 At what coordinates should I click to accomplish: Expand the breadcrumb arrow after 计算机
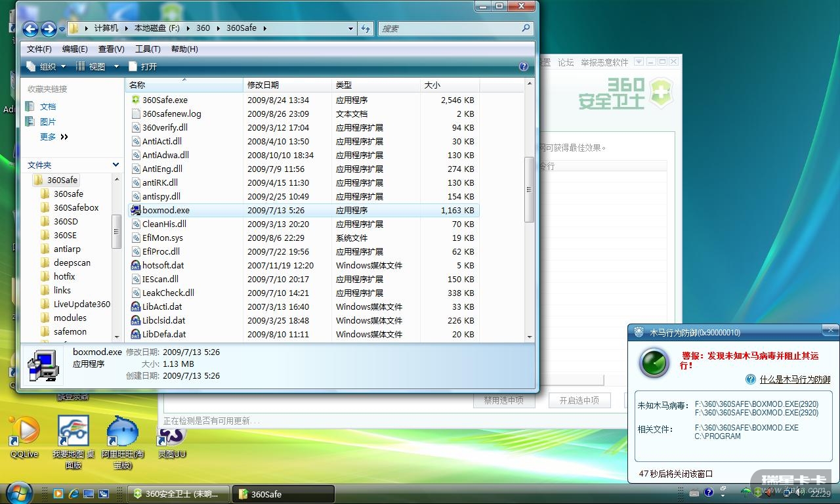tap(126, 28)
